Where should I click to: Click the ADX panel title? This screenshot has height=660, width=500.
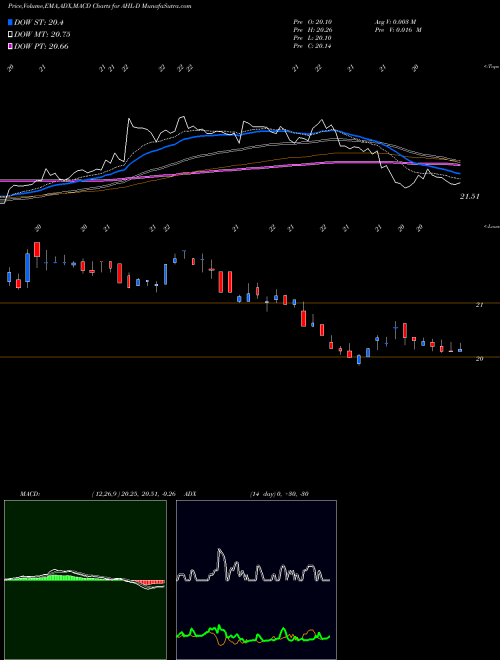[x=190, y=494]
